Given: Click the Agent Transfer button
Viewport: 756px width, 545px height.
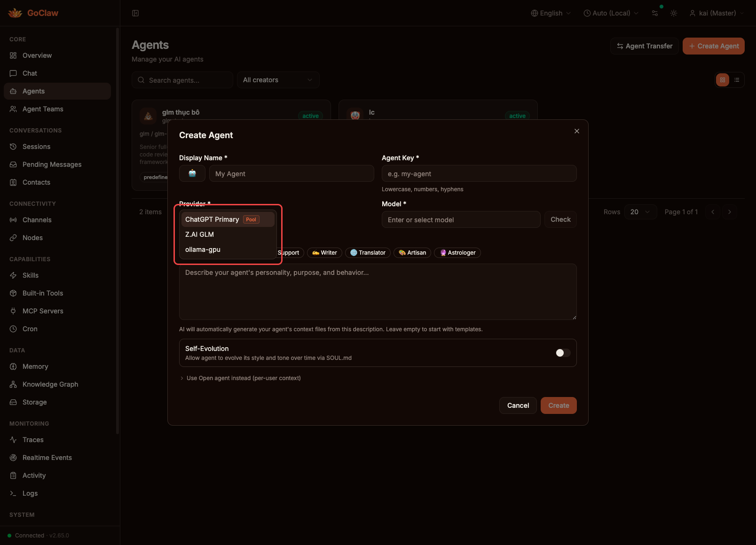Looking at the screenshot, I should point(645,46).
